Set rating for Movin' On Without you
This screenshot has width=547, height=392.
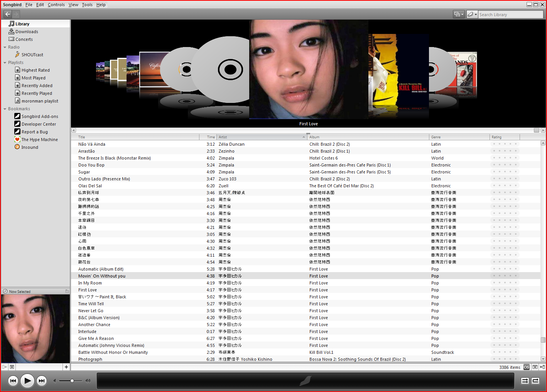coord(505,276)
